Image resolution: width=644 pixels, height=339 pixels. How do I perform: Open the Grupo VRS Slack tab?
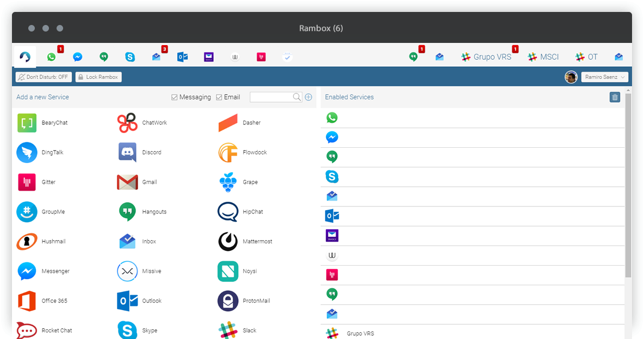pyautogui.click(x=486, y=57)
